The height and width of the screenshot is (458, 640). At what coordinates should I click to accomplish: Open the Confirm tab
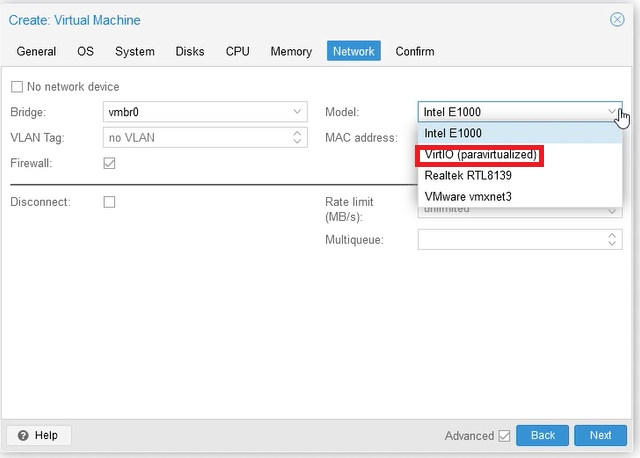pyautogui.click(x=415, y=51)
